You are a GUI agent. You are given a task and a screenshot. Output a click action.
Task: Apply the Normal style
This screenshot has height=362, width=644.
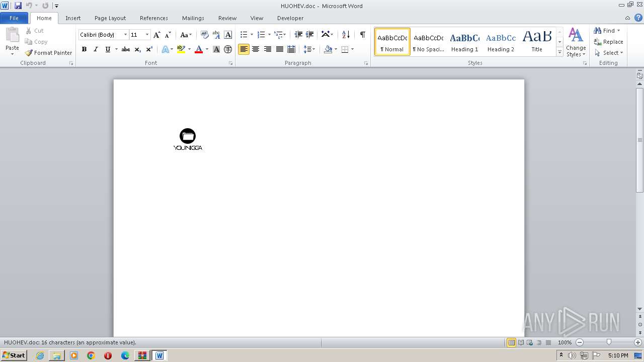[x=392, y=42]
